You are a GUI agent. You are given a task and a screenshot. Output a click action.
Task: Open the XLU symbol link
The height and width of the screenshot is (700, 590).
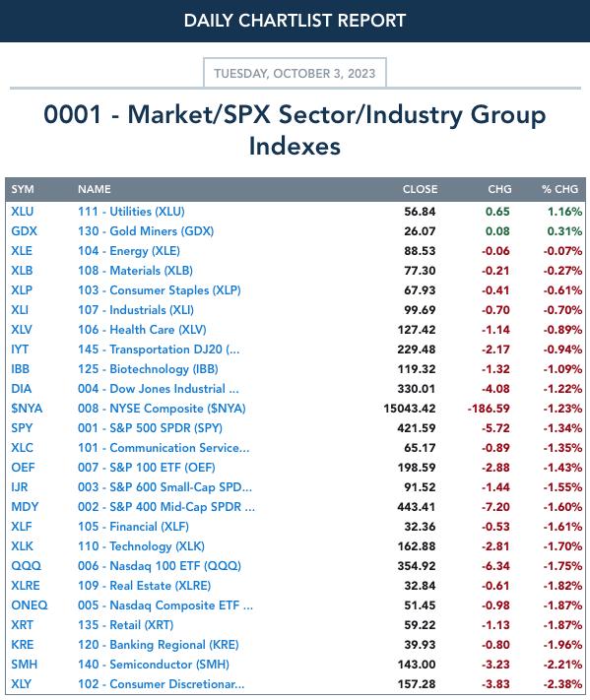pos(23,211)
